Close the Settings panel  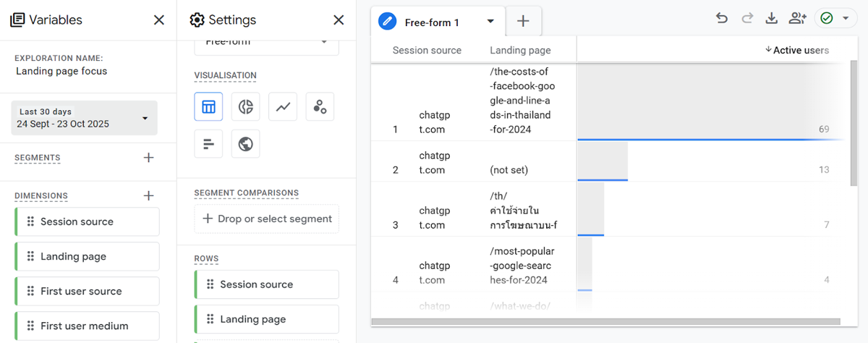coord(339,20)
